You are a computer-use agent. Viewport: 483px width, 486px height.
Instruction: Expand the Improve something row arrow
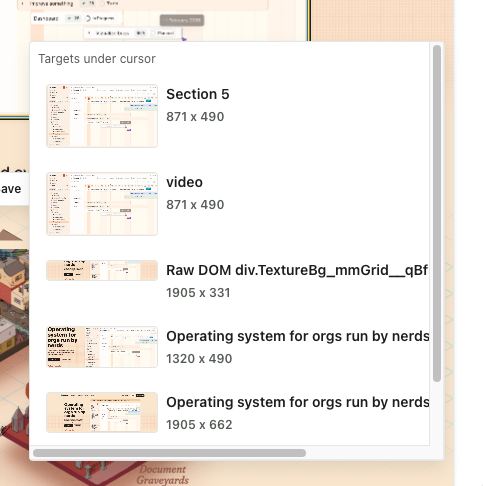[x=22, y=4]
